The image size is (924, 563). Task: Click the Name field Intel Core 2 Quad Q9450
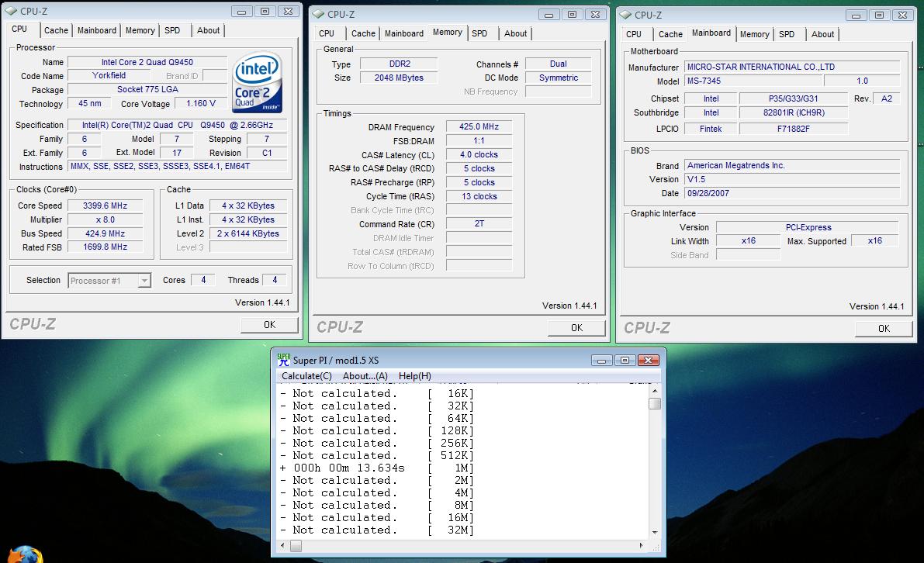tap(147, 62)
